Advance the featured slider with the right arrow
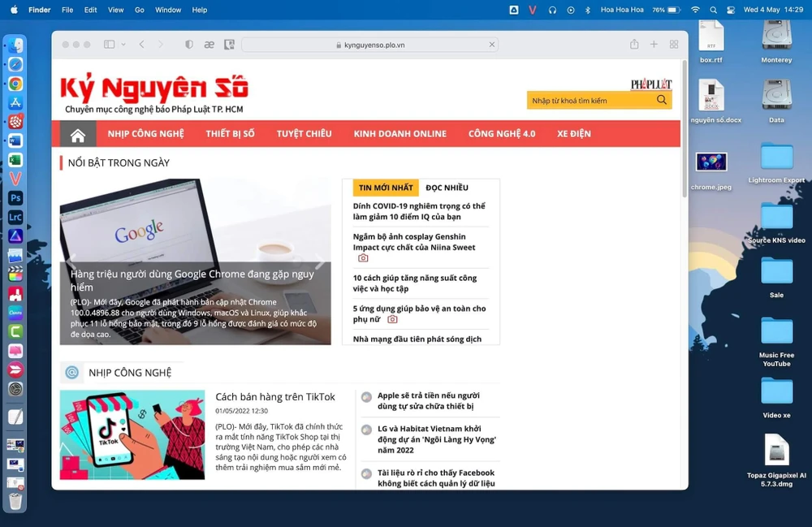Viewport: 812px width, 527px height. pyautogui.click(x=319, y=261)
